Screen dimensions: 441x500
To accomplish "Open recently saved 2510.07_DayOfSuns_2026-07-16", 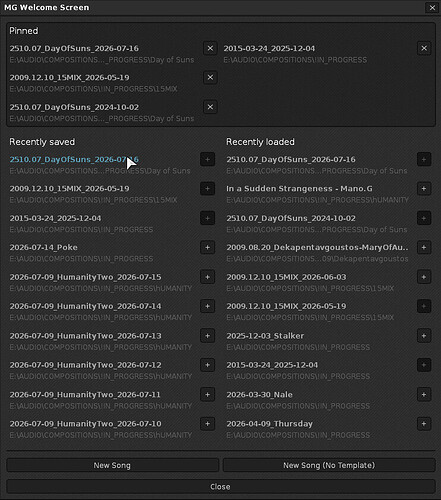I will click(x=74, y=159).
